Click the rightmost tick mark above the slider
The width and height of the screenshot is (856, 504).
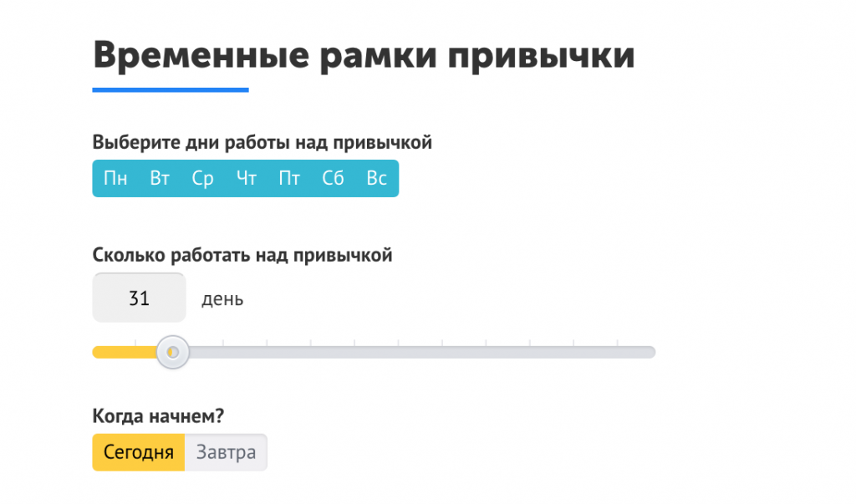(618, 343)
